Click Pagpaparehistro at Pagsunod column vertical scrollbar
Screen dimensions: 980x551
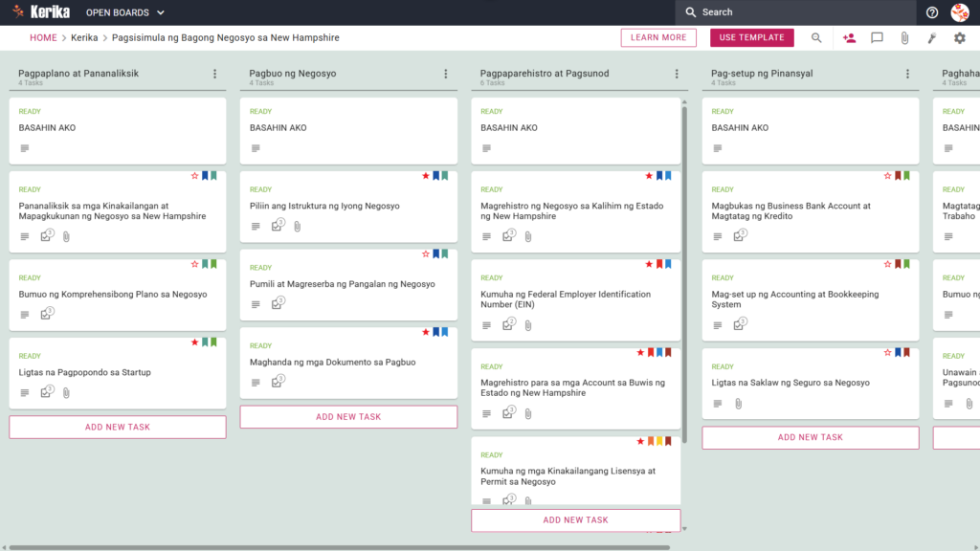pyautogui.click(x=684, y=275)
